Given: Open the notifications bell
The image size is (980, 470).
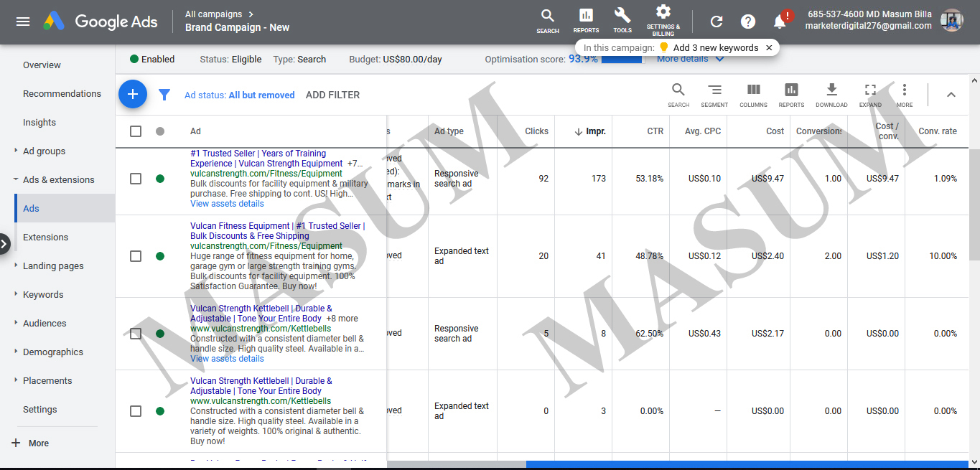Looking at the screenshot, I should point(780,22).
